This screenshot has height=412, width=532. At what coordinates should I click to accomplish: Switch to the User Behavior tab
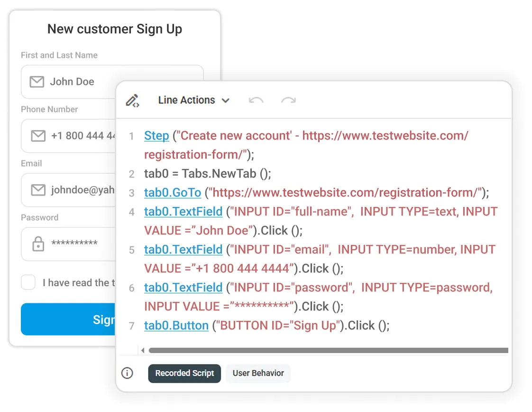(258, 374)
